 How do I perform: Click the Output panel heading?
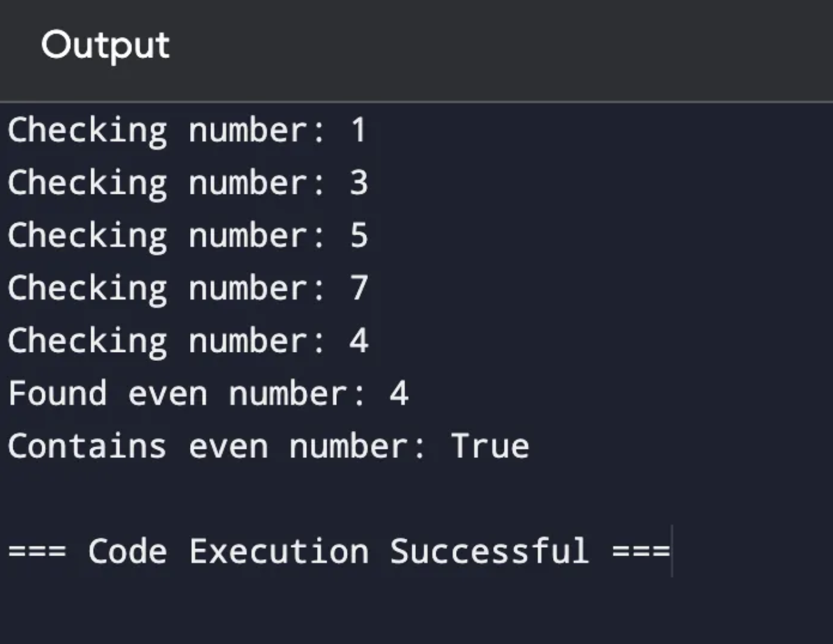(105, 45)
